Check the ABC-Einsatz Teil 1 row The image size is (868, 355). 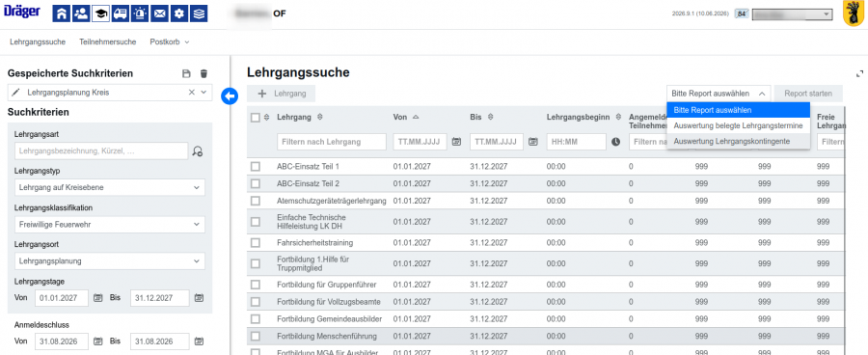coord(256,166)
